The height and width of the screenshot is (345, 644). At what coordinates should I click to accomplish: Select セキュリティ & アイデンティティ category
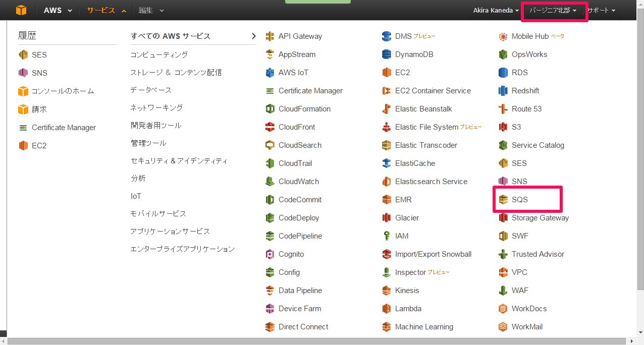tap(179, 160)
